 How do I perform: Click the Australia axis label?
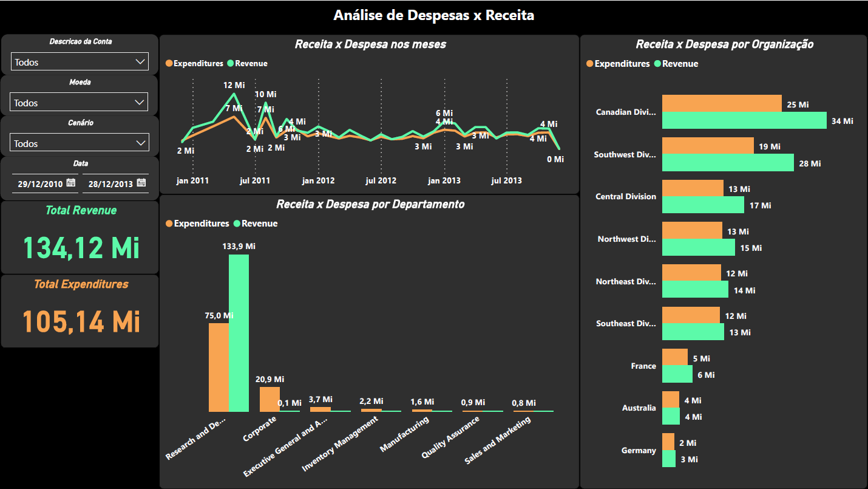point(639,408)
